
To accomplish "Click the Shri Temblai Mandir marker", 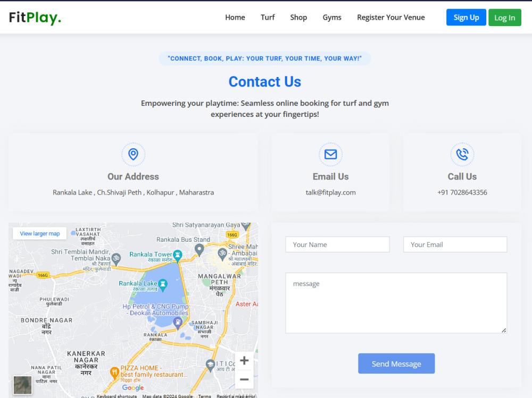I will point(116,259).
